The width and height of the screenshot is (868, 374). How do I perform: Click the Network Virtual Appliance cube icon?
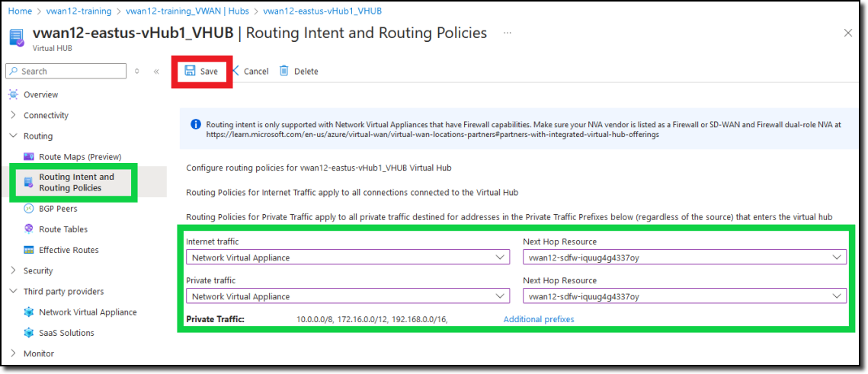(x=29, y=312)
